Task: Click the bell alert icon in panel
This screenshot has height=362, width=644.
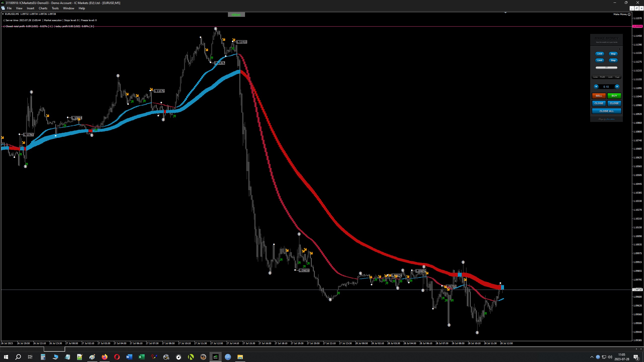Action: 619,49
